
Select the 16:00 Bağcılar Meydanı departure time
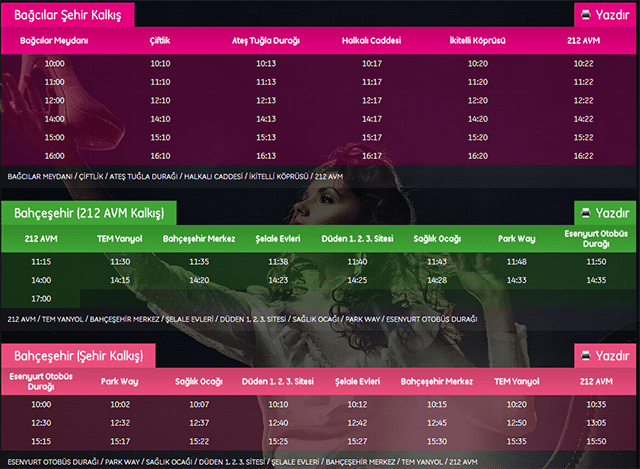[54, 155]
